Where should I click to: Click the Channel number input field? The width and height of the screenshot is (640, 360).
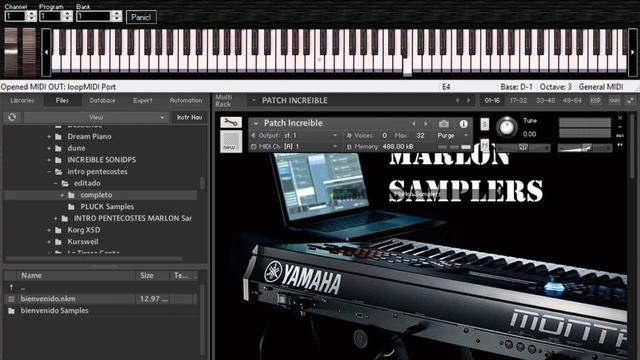point(15,16)
